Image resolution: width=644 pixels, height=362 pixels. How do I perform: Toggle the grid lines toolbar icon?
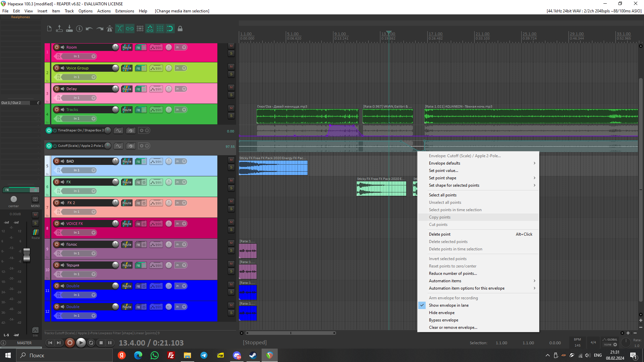coord(160,29)
